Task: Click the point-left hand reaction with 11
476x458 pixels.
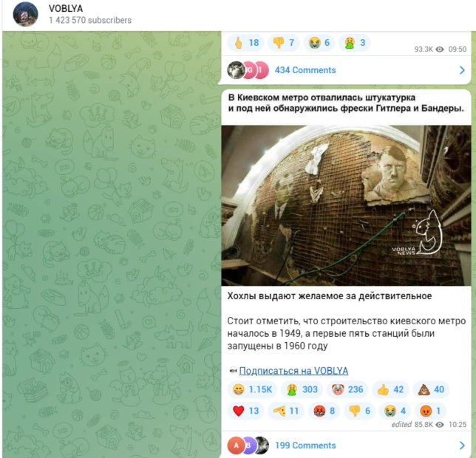Action: pyautogui.click(x=285, y=411)
